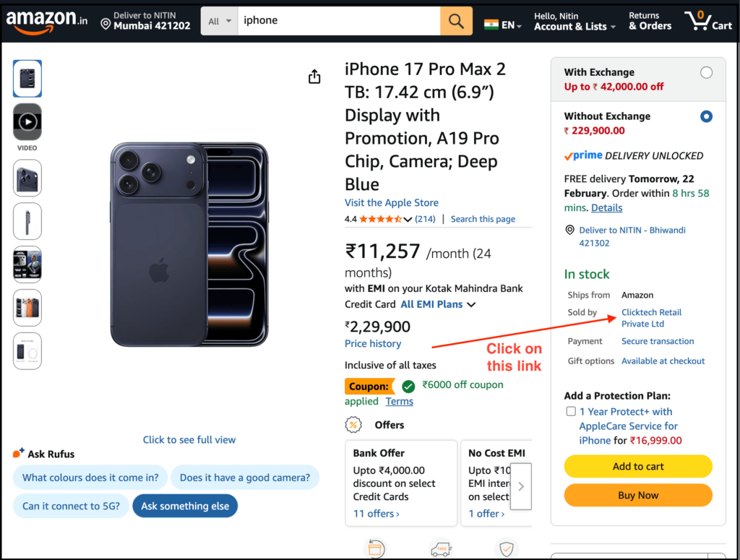
Task: Select the video thumbnail in the image sidebar
Action: pos(27,121)
